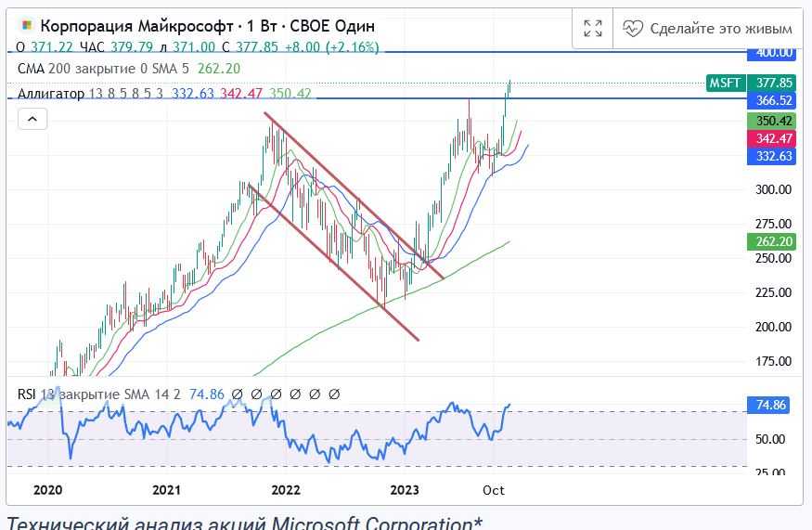Click the 400.00 horizontal line price label
812x530 pixels.
774,53
